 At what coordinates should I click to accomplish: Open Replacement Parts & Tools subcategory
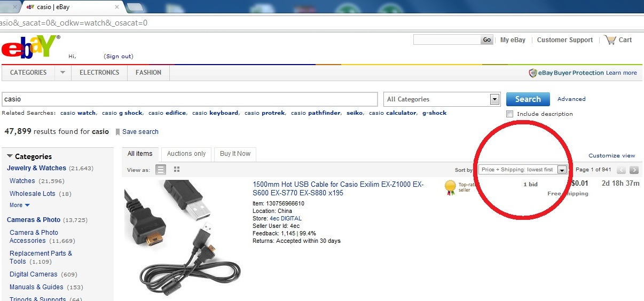click(41, 257)
